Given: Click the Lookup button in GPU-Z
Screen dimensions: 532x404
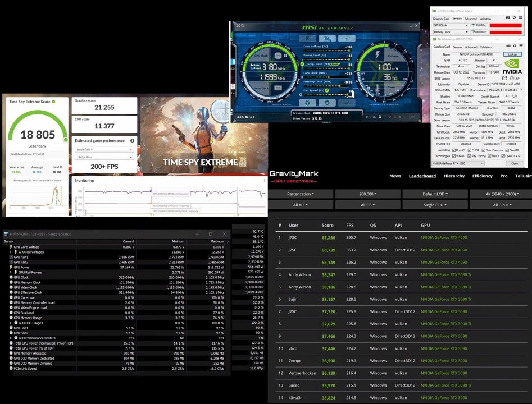Looking at the screenshot, I should [512, 54].
